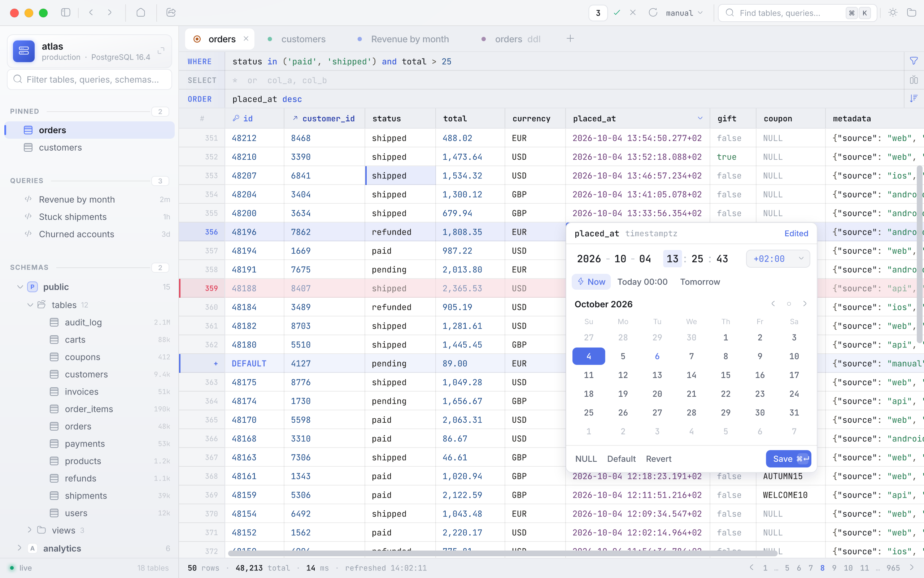Close the orders tab
Viewport: 924px width, 578px height.
[x=246, y=39]
